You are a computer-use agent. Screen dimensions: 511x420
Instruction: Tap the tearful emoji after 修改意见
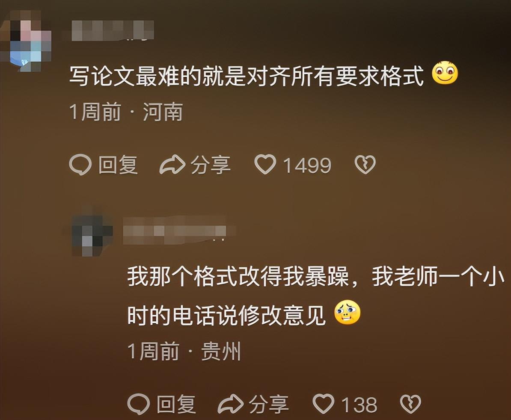coord(348,312)
